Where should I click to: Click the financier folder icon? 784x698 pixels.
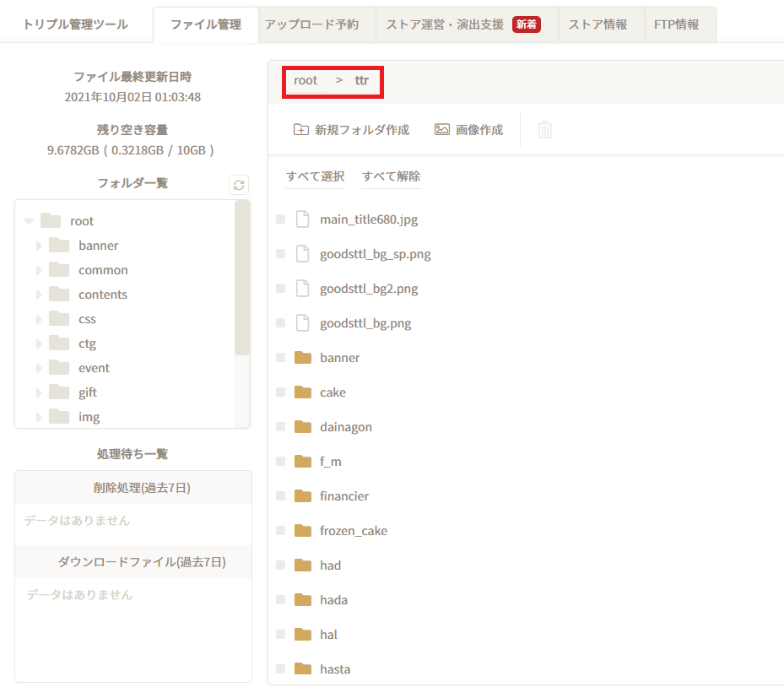coord(303,496)
